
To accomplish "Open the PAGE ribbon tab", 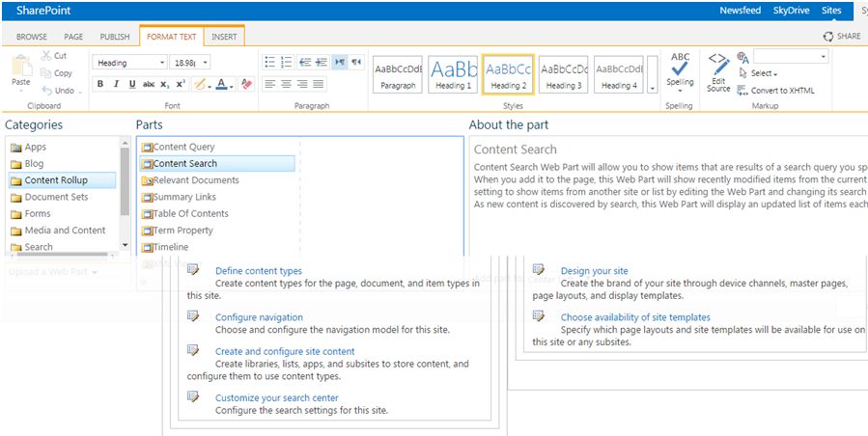I will point(73,37).
